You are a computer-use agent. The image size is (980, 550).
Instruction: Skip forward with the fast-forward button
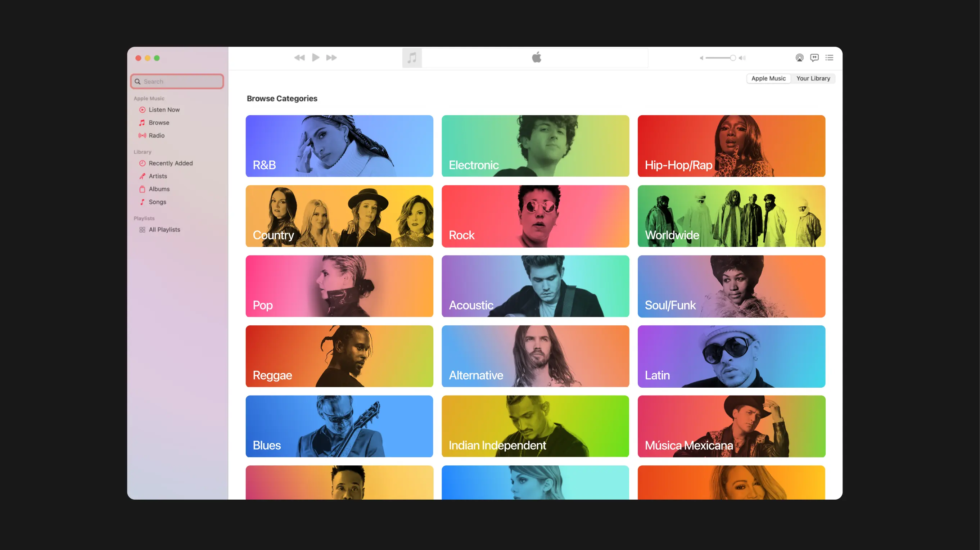tap(331, 58)
